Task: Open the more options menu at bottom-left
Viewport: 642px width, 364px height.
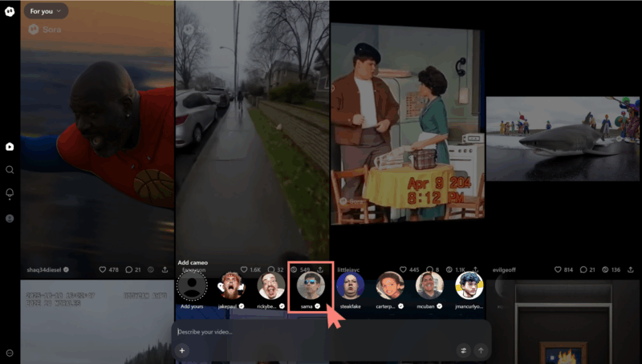Action: [10, 353]
